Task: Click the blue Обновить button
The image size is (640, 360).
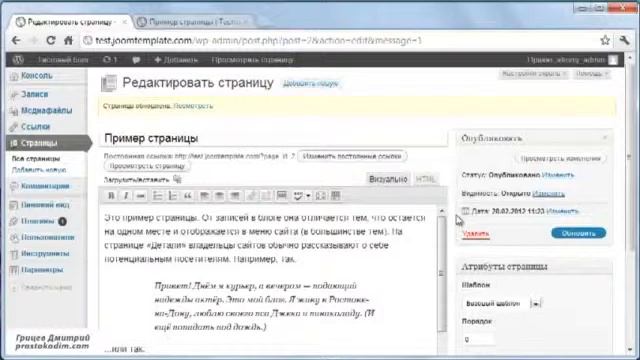Action: [578, 233]
